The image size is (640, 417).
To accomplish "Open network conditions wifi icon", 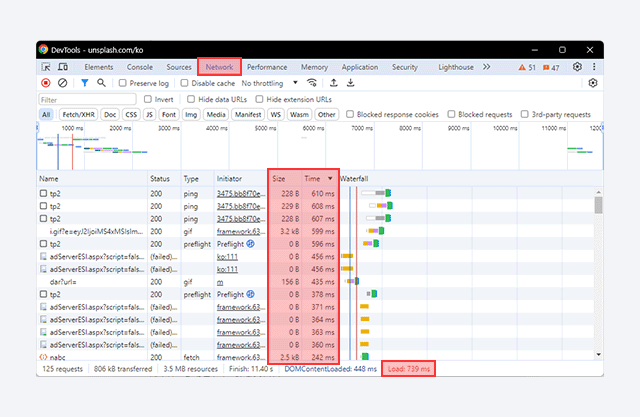I will point(312,83).
